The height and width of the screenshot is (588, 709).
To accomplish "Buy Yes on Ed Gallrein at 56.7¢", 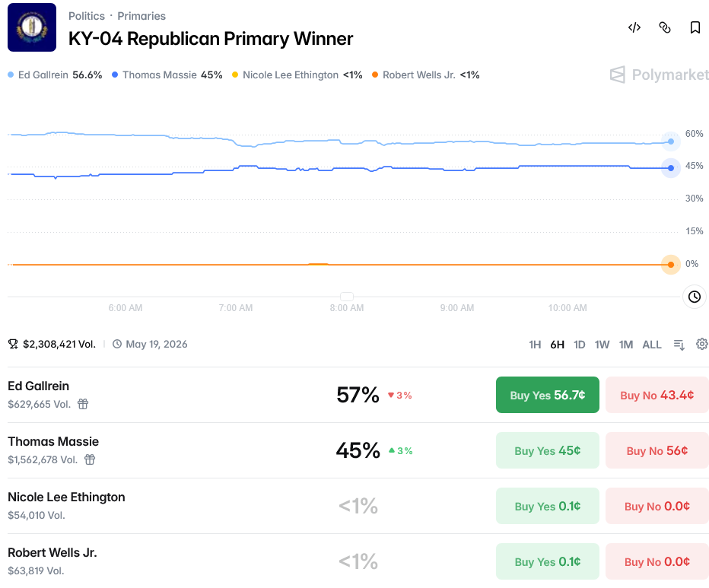I will pos(548,395).
